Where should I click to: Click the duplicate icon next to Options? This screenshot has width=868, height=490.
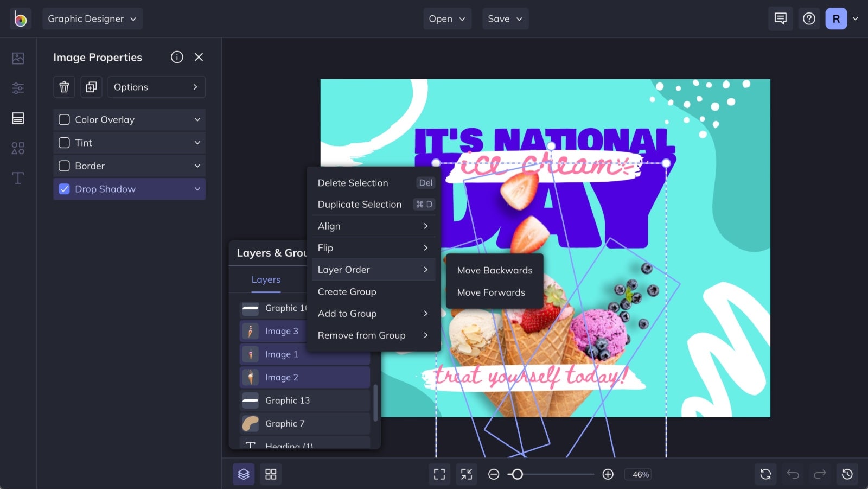pyautogui.click(x=91, y=87)
